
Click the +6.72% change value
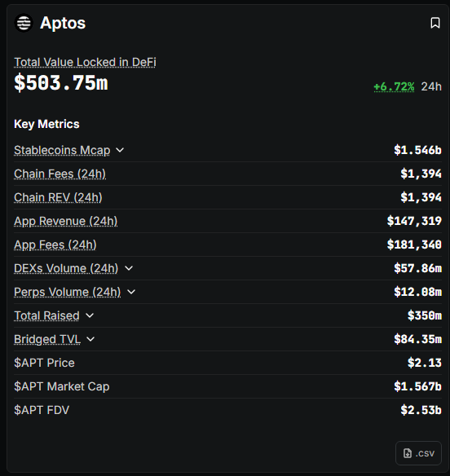pyautogui.click(x=394, y=87)
